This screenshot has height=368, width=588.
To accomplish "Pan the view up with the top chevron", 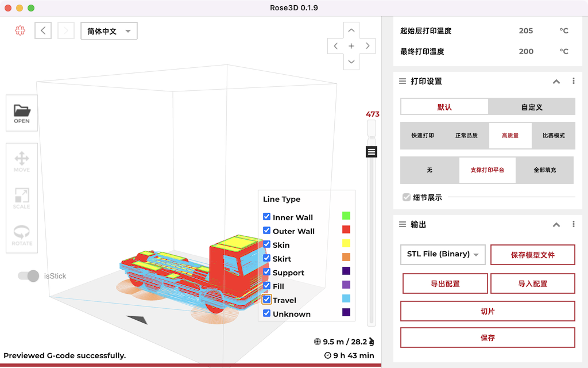I will click(351, 30).
